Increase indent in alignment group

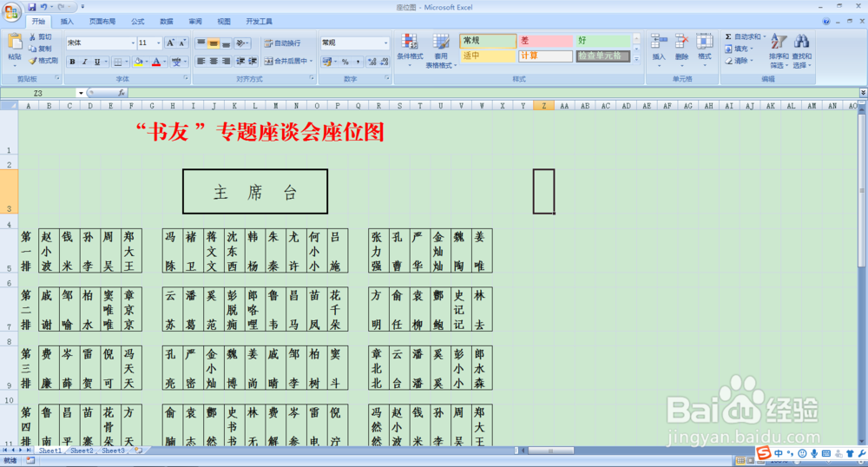tap(253, 61)
